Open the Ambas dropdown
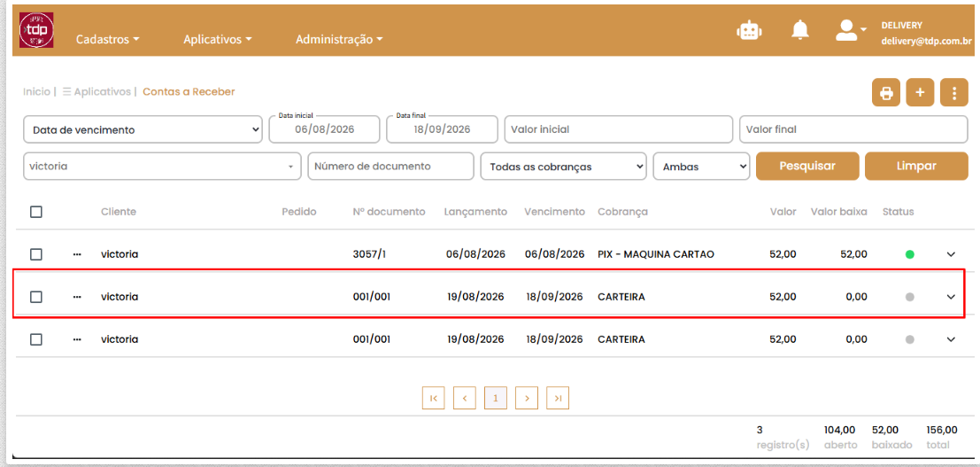Image resolution: width=980 pixels, height=467 pixels. tap(700, 167)
